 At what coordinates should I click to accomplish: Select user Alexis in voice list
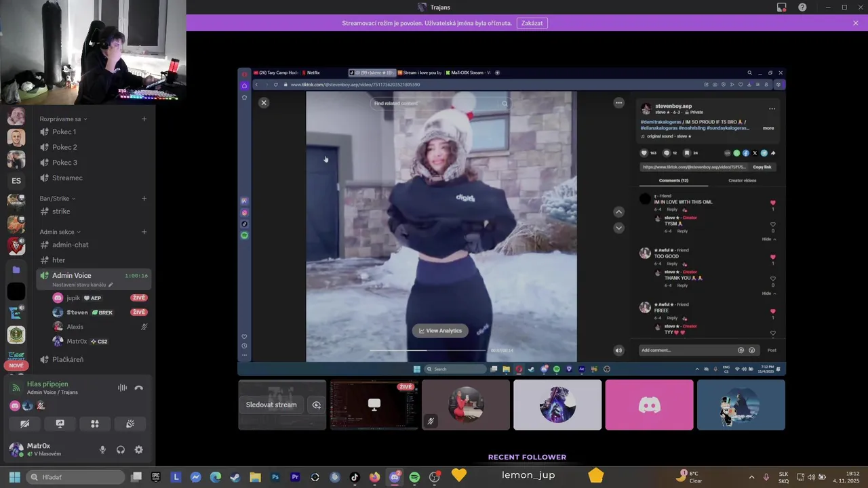99,327
